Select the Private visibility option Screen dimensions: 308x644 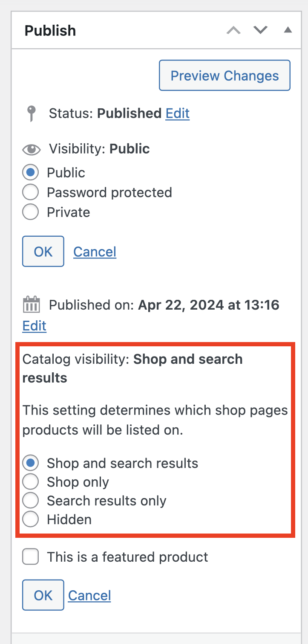click(30, 212)
